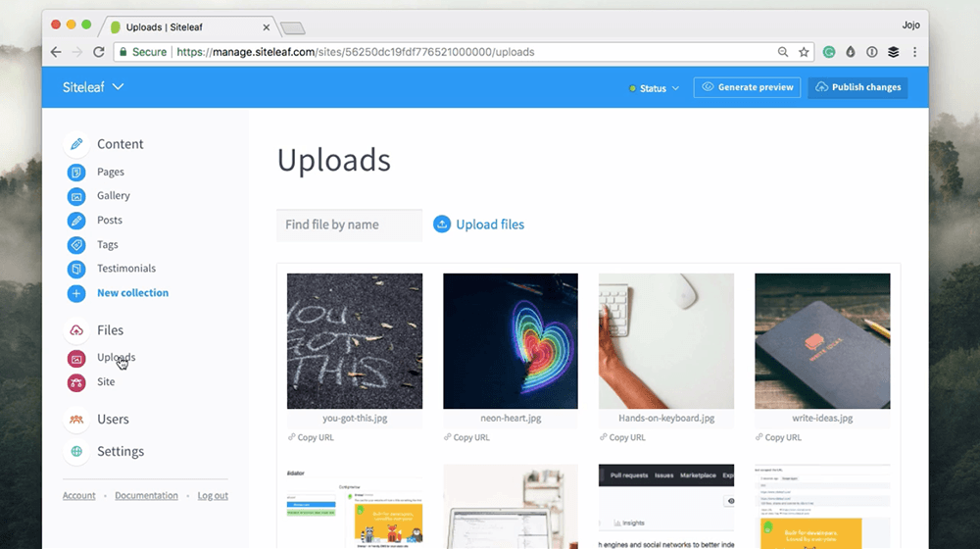Click the circled extension icon beside the droplet
The image size is (980, 549).
(872, 52)
